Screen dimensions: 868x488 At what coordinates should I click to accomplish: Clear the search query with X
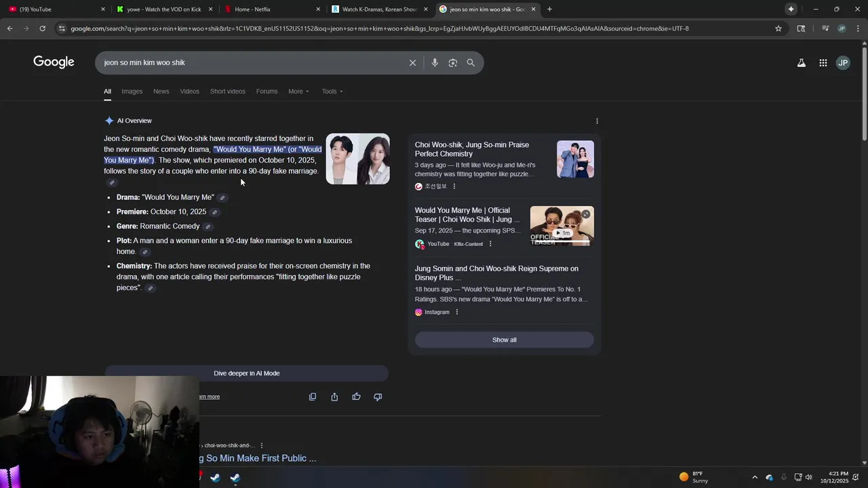pos(412,62)
